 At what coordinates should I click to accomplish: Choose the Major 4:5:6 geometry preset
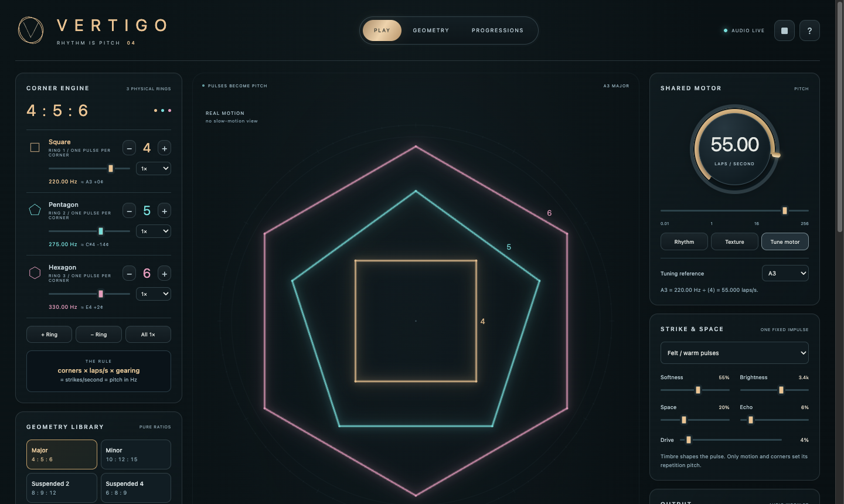(62, 455)
